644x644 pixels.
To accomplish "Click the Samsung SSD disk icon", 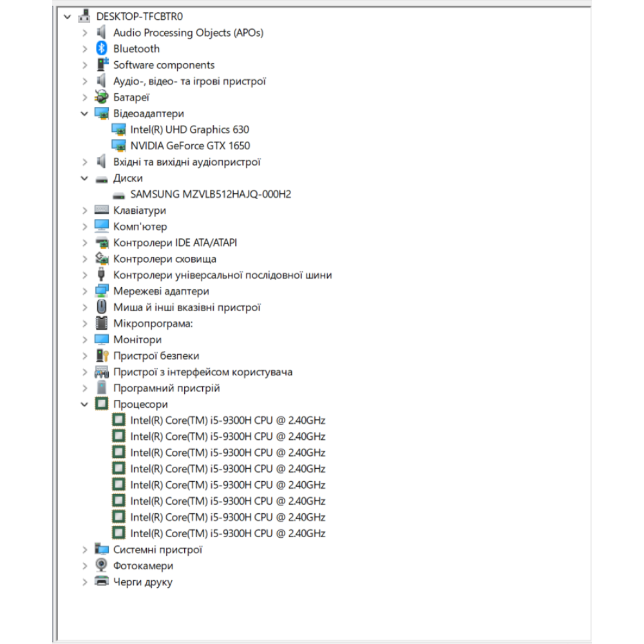I will tap(118, 196).
